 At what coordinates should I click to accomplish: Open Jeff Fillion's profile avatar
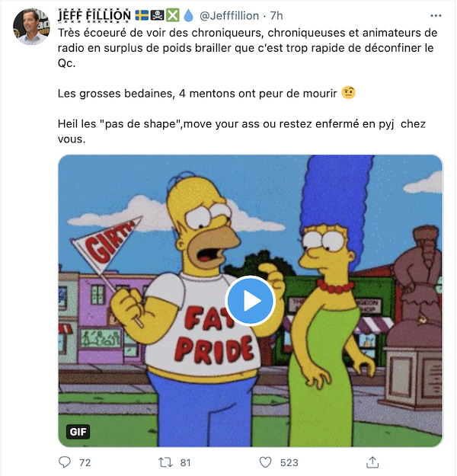(x=31, y=27)
